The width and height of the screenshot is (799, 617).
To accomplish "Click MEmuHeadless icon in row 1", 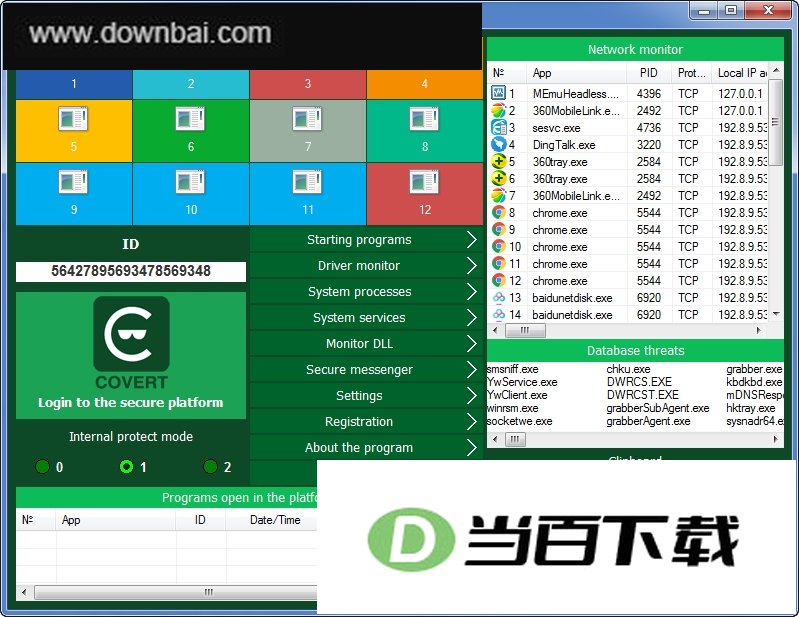I will click(498, 93).
